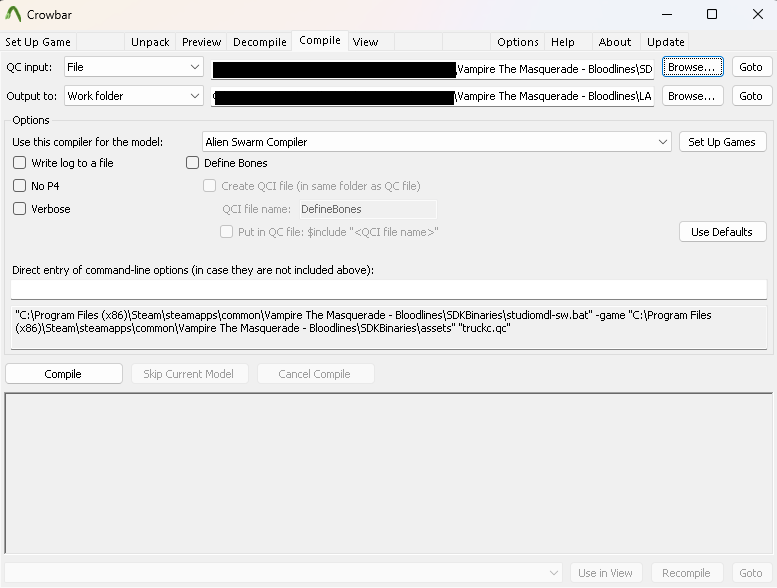Start compiling with the Compile button

tap(63, 374)
